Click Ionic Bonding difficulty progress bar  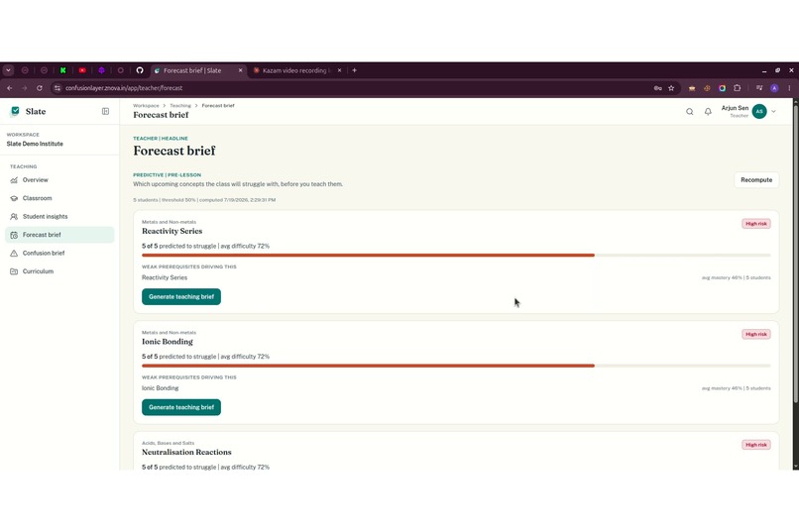coord(456,366)
